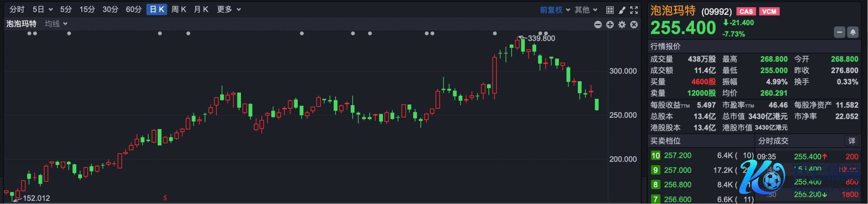
Task: Switch to the 分时 intraday tab
Action: point(17,9)
